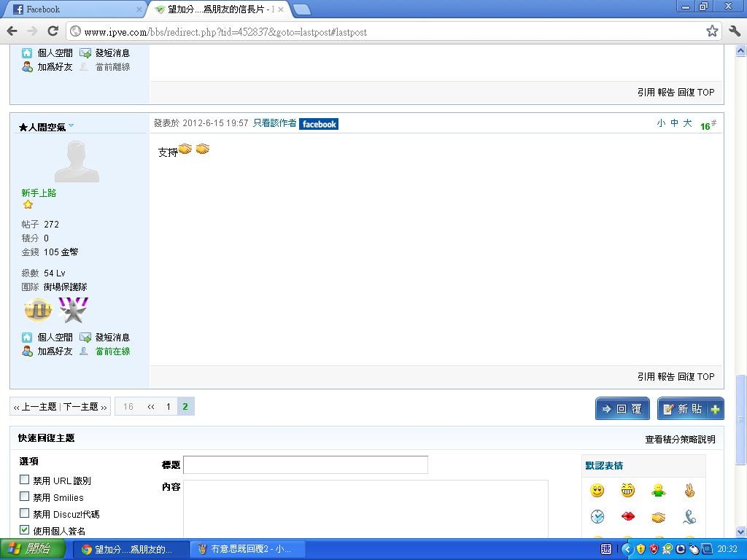Jump to TOP from the 16# post
The height and width of the screenshot is (560, 747).
pos(706,377)
